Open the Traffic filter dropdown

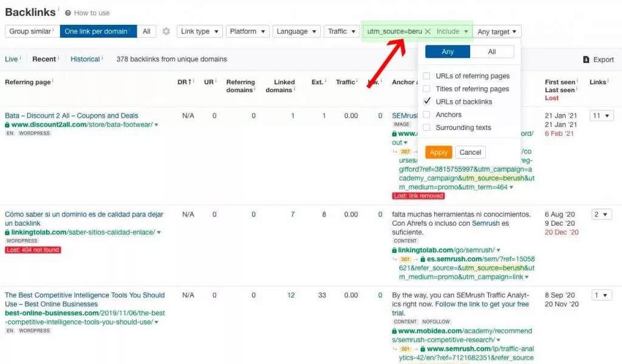tap(341, 32)
